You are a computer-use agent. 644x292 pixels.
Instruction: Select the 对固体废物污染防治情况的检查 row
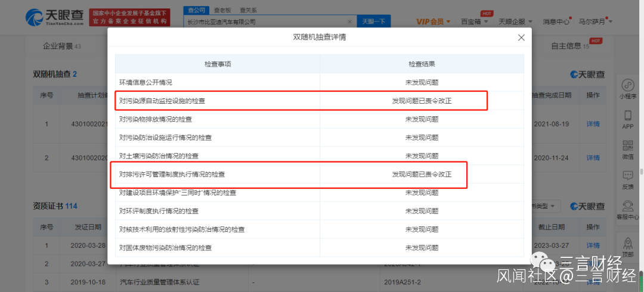(320, 248)
